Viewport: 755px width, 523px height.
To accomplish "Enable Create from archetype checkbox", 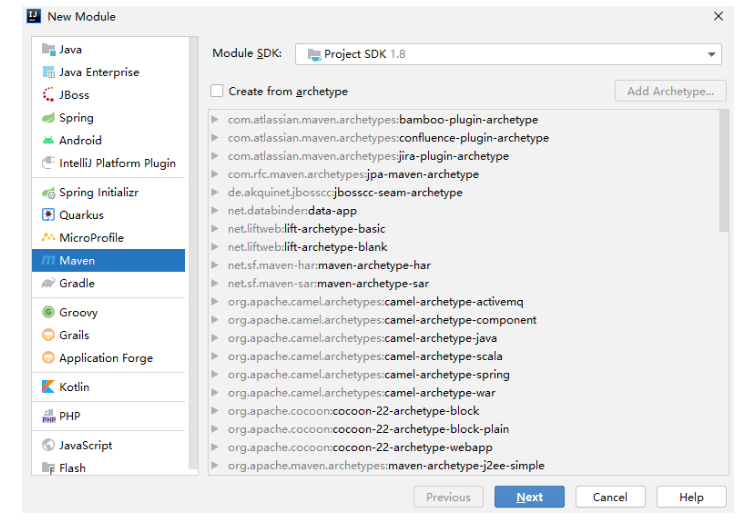I will (217, 91).
